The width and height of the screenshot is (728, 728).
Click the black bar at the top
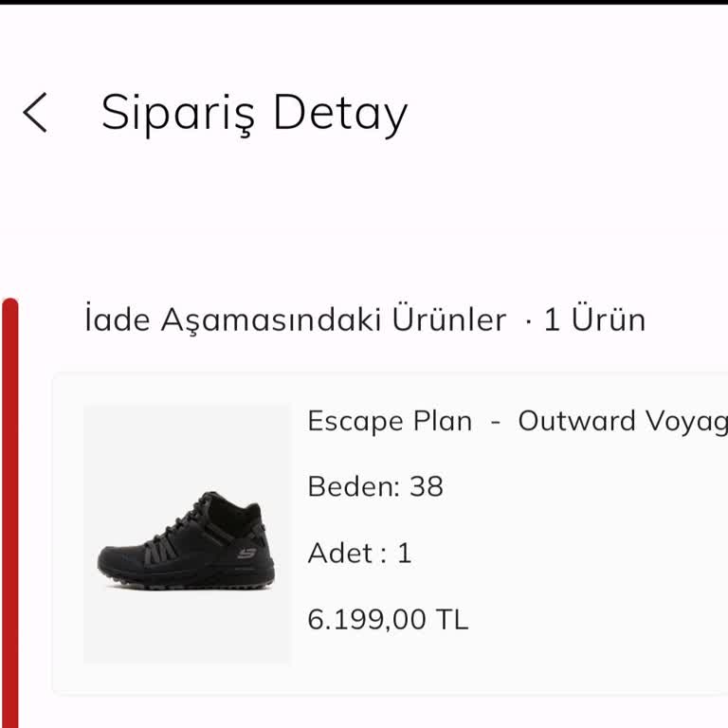[364, 2]
